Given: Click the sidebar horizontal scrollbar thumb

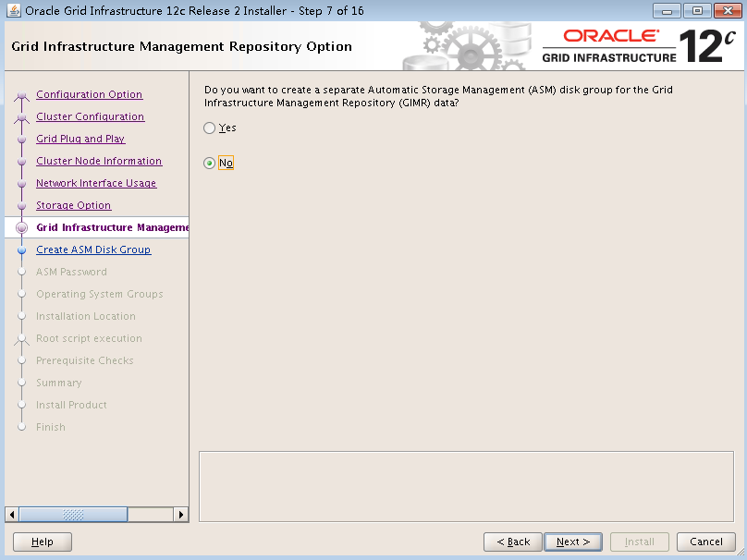Looking at the screenshot, I should click(x=73, y=515).
